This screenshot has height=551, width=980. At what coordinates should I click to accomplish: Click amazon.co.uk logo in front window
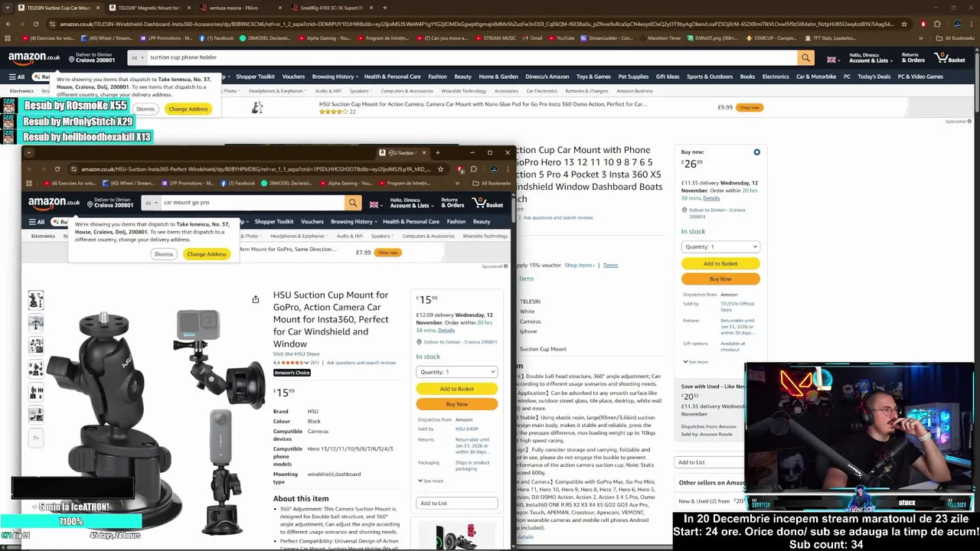(54, 203)
